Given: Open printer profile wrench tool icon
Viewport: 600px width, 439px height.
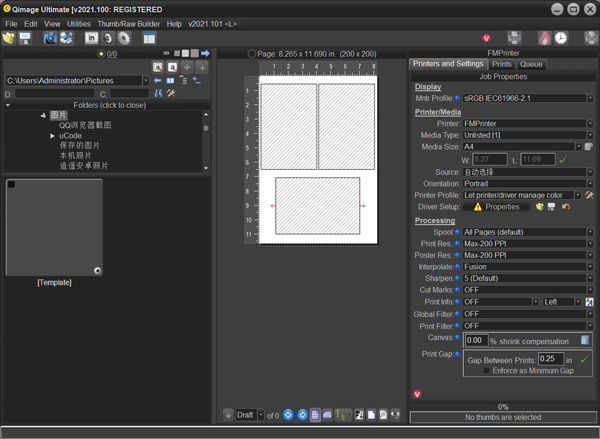Looking at the screenshot, I should point(589,195).
